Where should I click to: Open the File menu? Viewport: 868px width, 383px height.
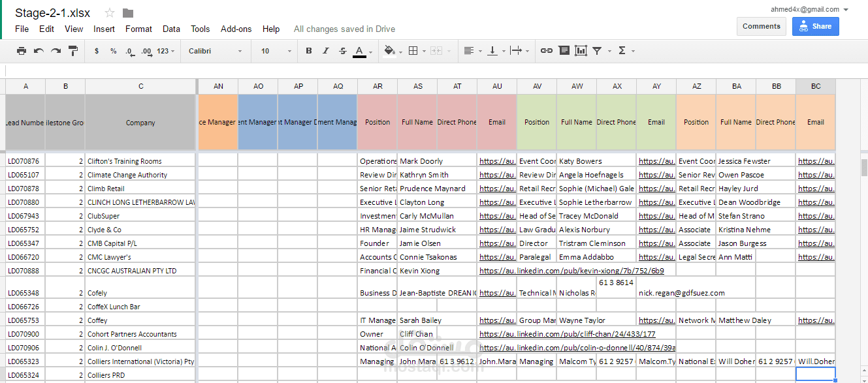[x=22, y=29]
